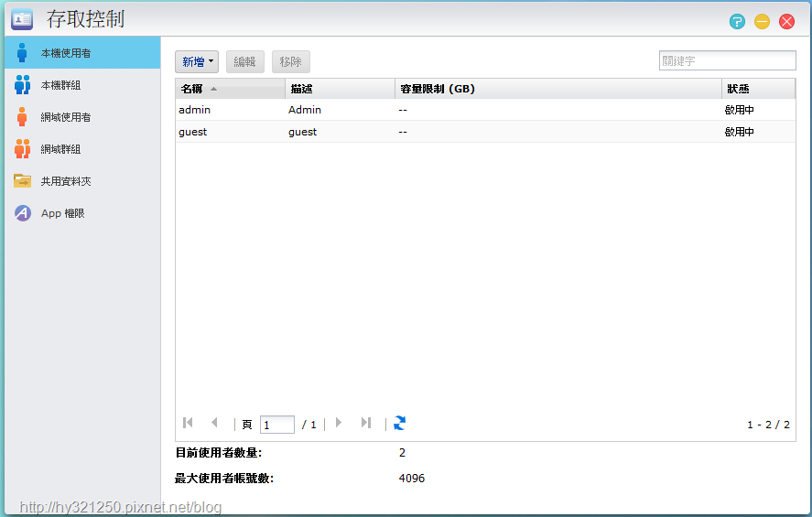Click the -- quota cell in admin row

[x=403, y=110]
